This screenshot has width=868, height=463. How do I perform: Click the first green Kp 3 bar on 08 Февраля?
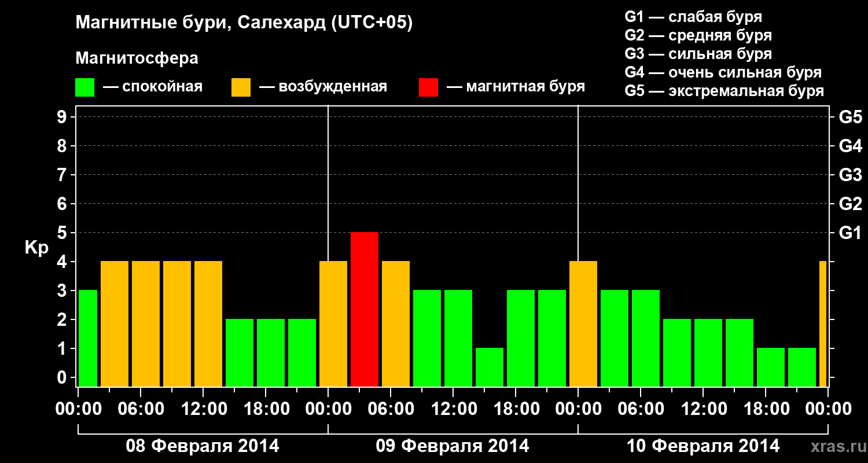point(88,338)
